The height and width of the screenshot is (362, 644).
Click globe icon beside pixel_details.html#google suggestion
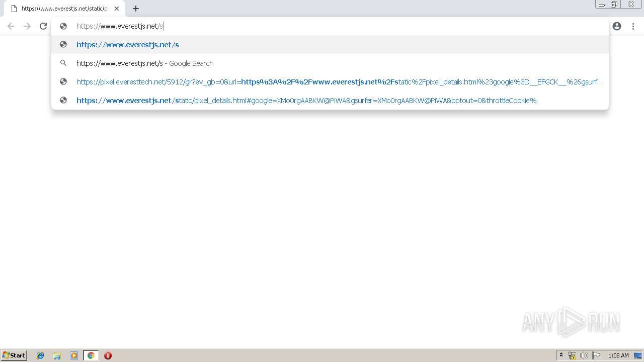[63, 101]
